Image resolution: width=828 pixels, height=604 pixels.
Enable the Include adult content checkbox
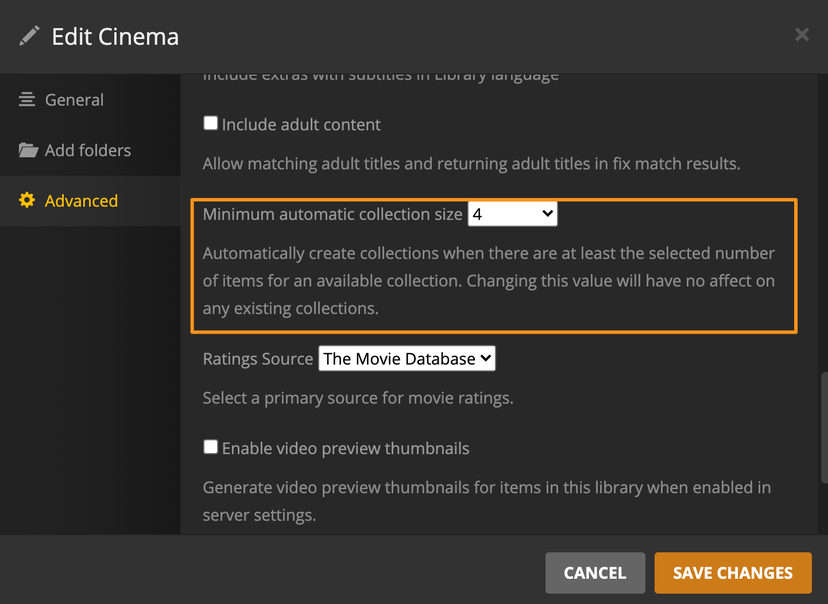(x=210, y=124)
